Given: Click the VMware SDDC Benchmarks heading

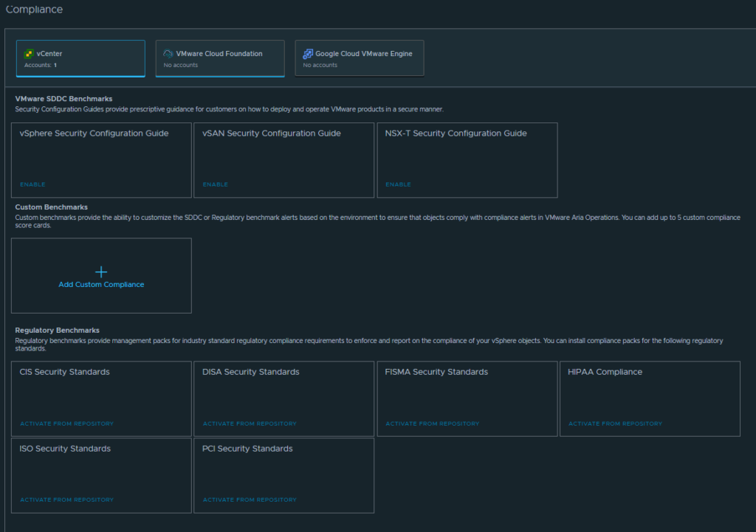Looking at the screenshot, I should click(63, 99).
